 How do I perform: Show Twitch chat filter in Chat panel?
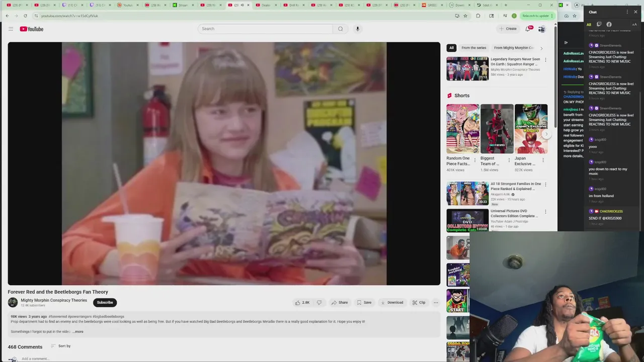click(599, 24)
